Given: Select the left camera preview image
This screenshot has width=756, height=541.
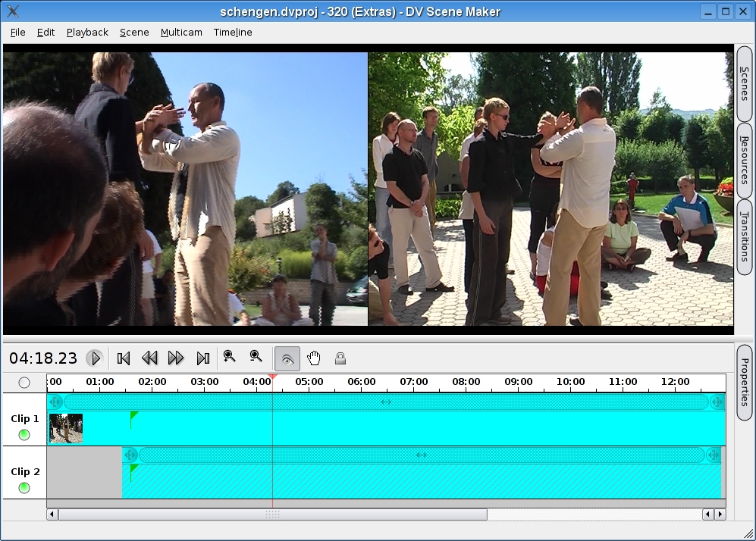Looking at the screenshot, I should 186,189.
